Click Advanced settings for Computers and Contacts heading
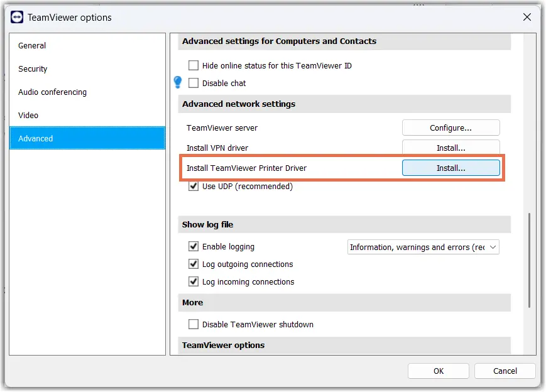This screenshot has width=546, height=392. point(279,41)
